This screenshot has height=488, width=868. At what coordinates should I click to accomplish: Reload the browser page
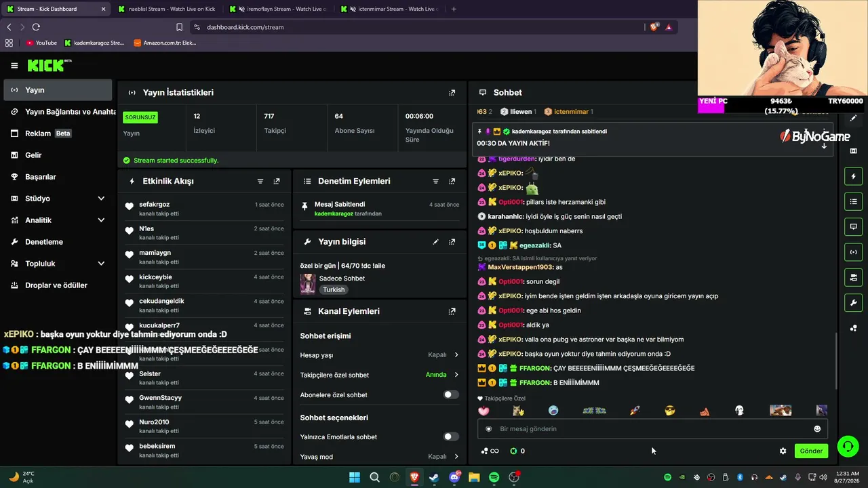tap(36, 27)
